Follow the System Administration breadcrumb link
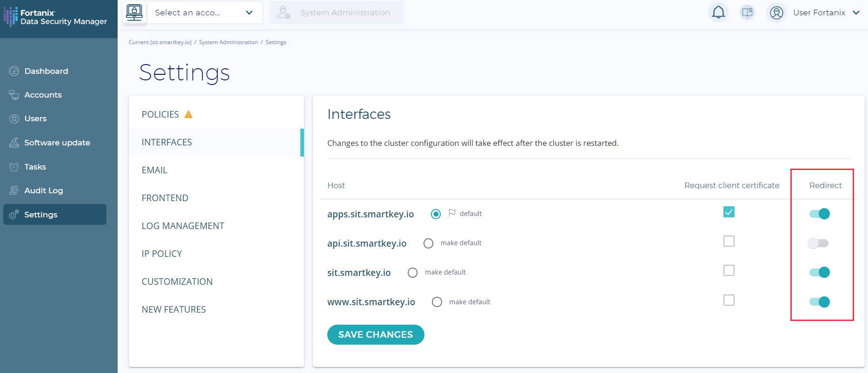The height and width of the screenshot is (373, 868). 228,42
